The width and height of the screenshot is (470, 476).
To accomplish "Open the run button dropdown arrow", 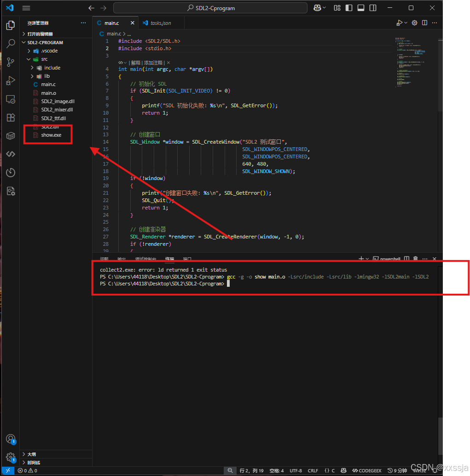I will coord(406,23).
